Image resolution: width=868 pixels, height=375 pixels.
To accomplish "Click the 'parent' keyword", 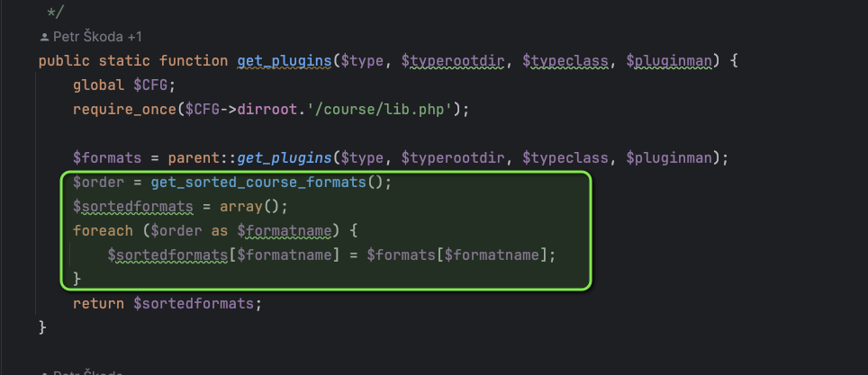I will click(x=194, y=158).
